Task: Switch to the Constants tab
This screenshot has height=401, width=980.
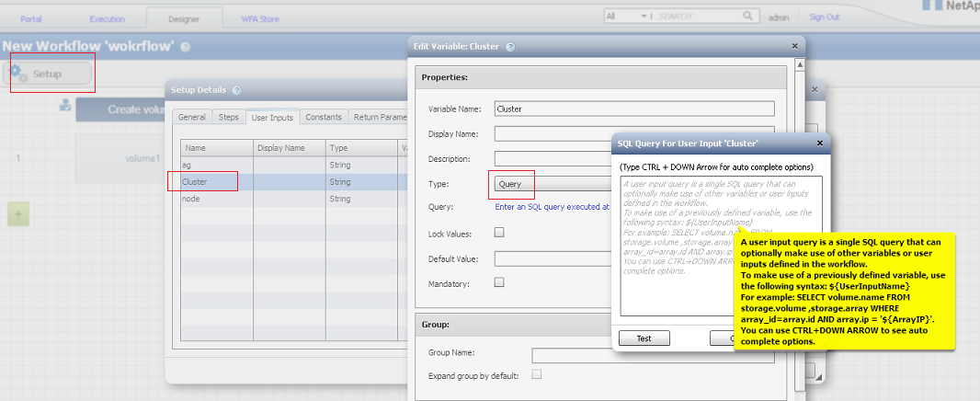Action: 324,117
